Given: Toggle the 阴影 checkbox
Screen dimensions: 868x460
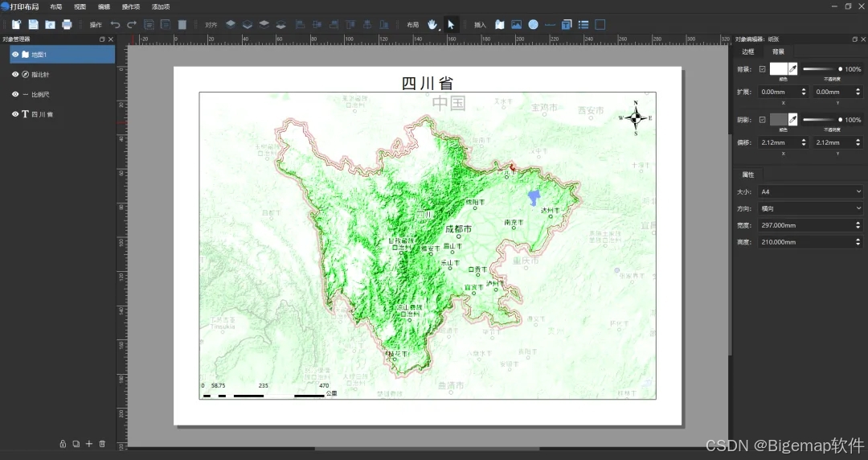Looking at the screenshot, I should coord(762,120).
